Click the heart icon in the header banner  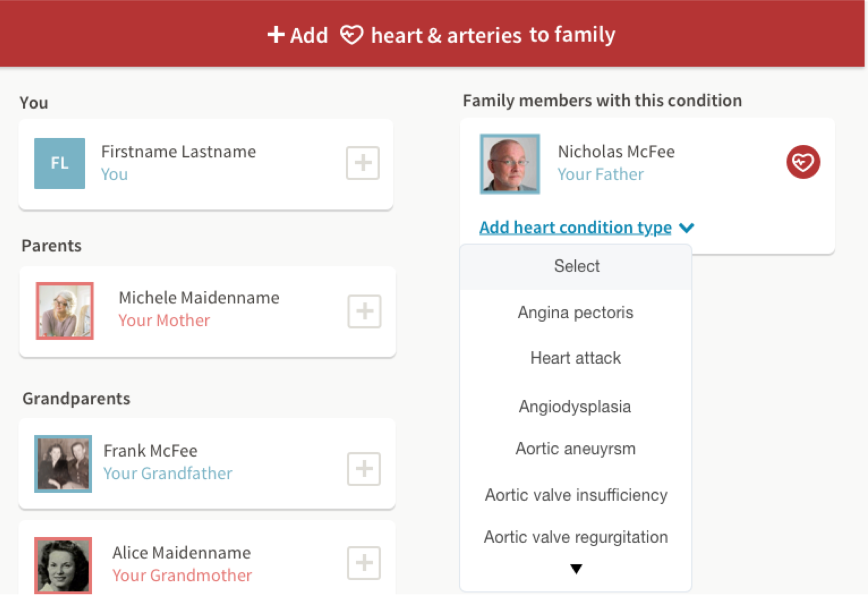(352, 35)
